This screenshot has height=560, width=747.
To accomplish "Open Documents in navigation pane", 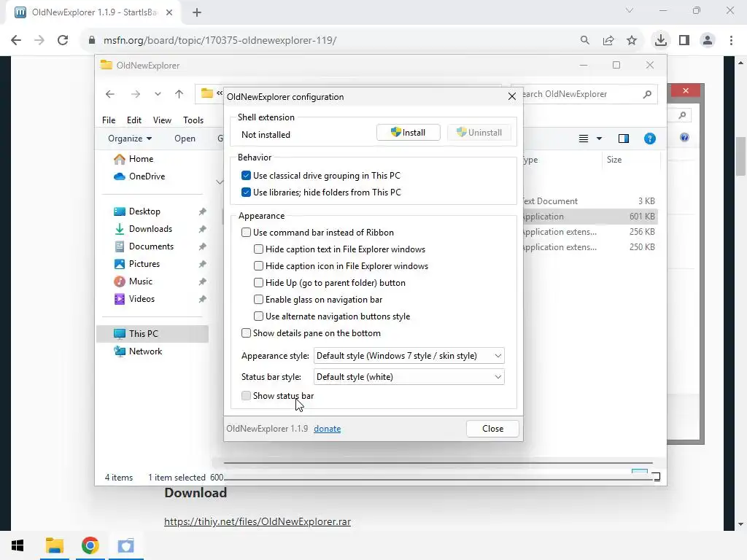I will pyautogui.click(x=151, y=246).
